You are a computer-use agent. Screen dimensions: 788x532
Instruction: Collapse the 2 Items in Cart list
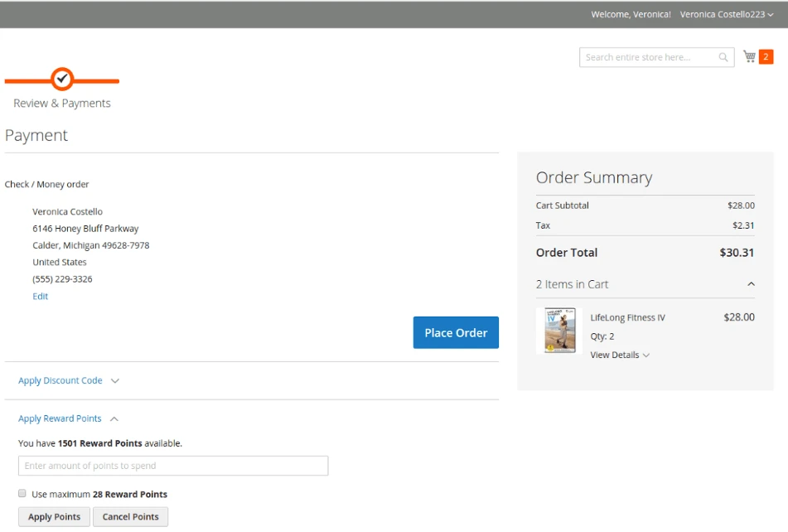coord(751,284)
